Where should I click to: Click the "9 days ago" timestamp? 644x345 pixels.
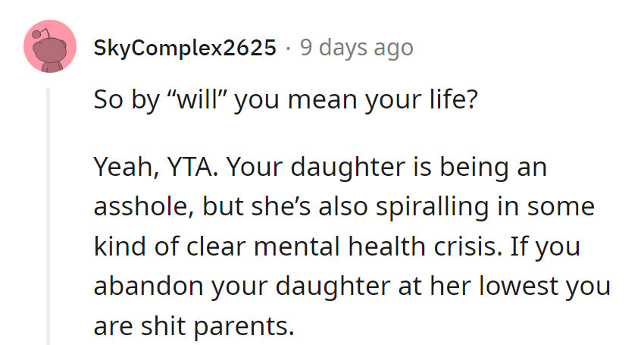coord(357,48)
